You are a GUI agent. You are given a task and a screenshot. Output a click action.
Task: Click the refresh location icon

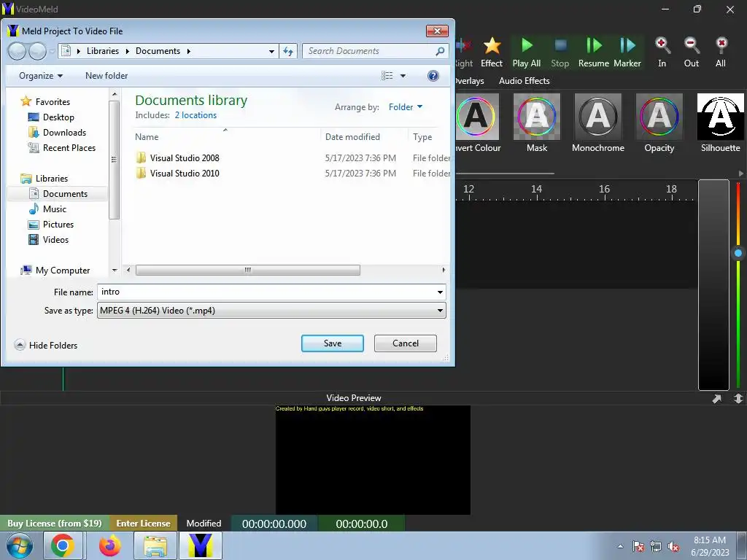(288, 51)
